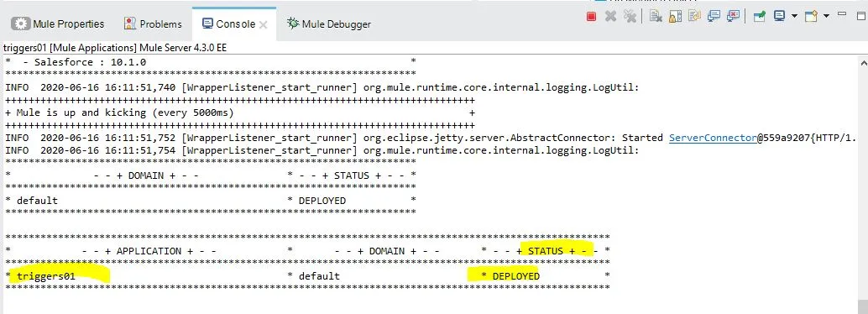This screenshot has height=314, width=868.
Task: Click 'triggers01 [Mule Applications] Mule Server 4.3.0 EE' title
Action: click(x=115, y=48)
